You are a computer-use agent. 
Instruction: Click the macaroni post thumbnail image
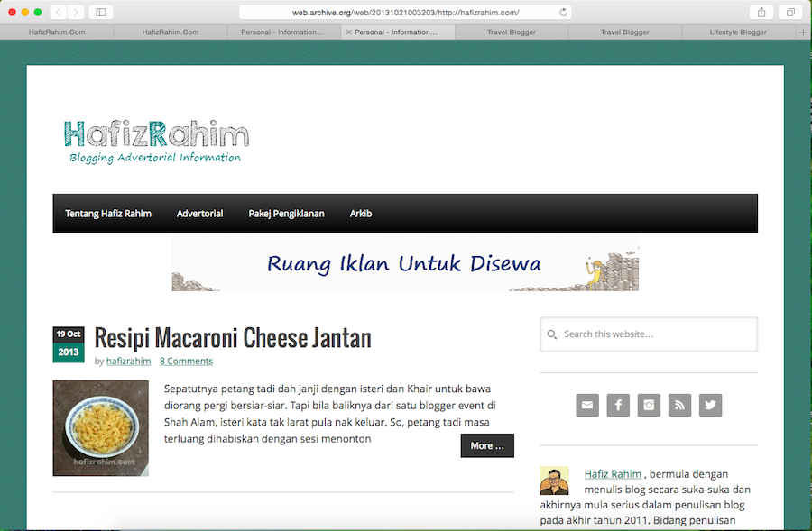(100, 428)
